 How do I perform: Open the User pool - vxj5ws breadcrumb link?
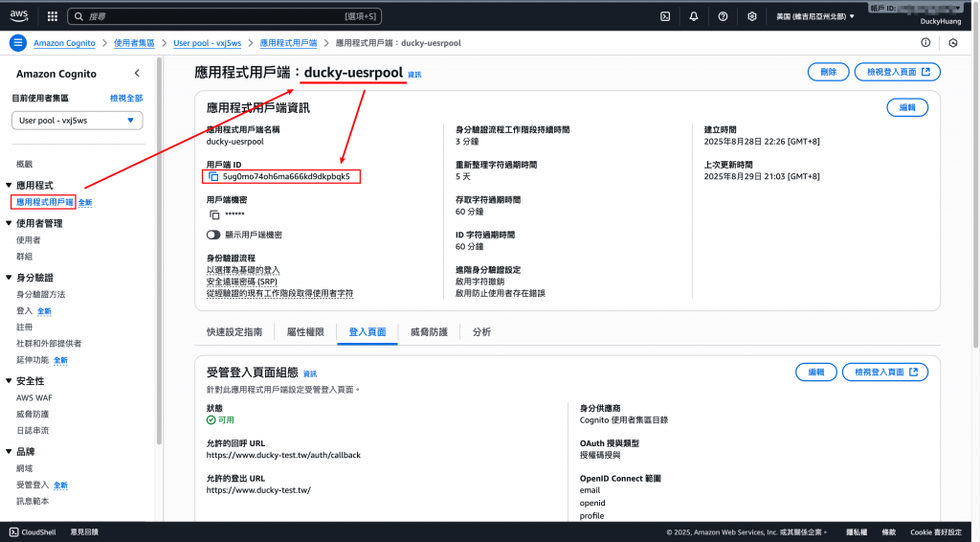click(207, 43)
